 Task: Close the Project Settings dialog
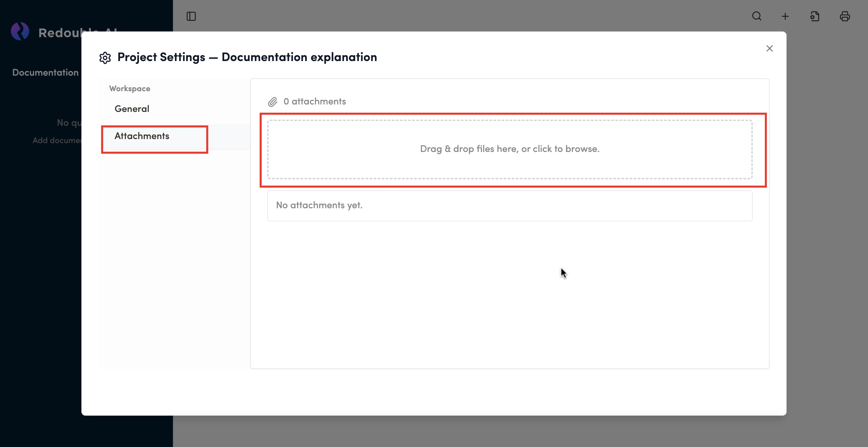click(x=769, y=48)
